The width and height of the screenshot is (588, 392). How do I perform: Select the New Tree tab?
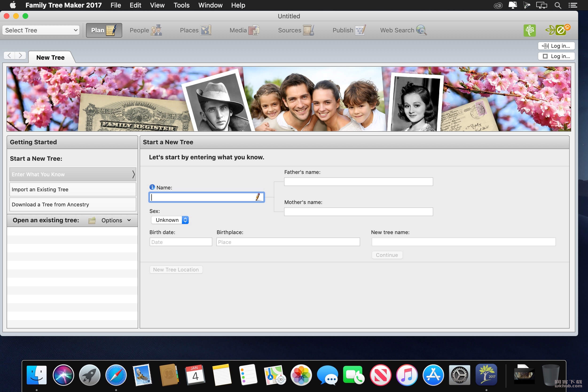coord(51,57)
